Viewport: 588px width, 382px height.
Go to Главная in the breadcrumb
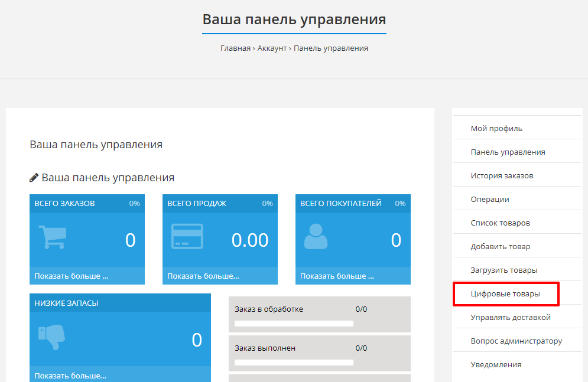pos(235,48)
